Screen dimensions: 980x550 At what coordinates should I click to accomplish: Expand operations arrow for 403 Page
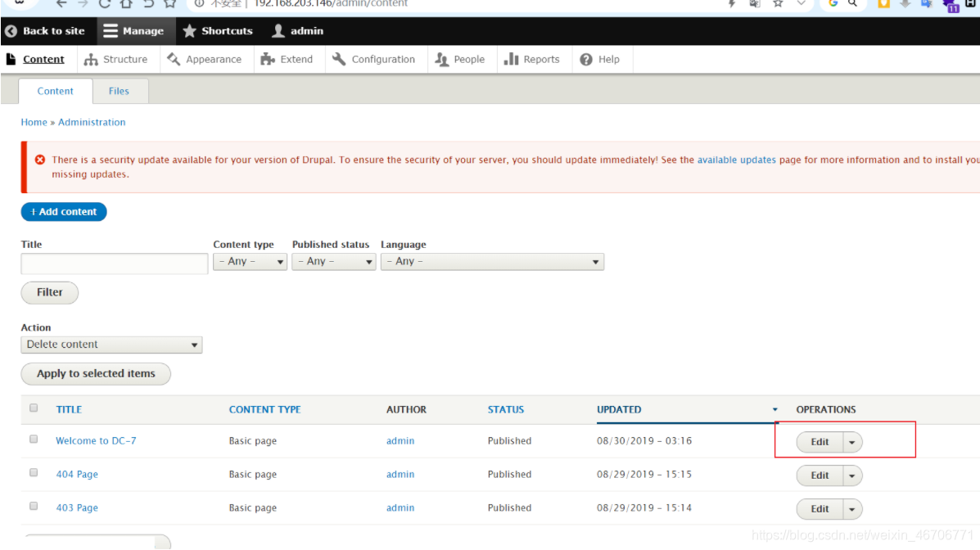852,509
